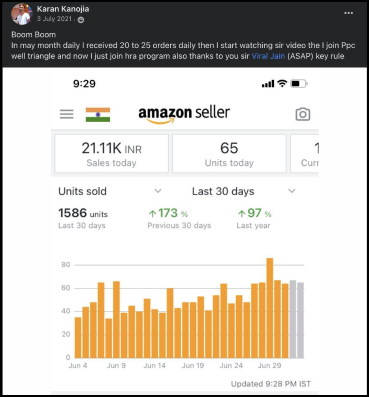Screen dimensions: 369x397
Task: Tap the amazon seller logo
Action: click(x=184, y=115)
